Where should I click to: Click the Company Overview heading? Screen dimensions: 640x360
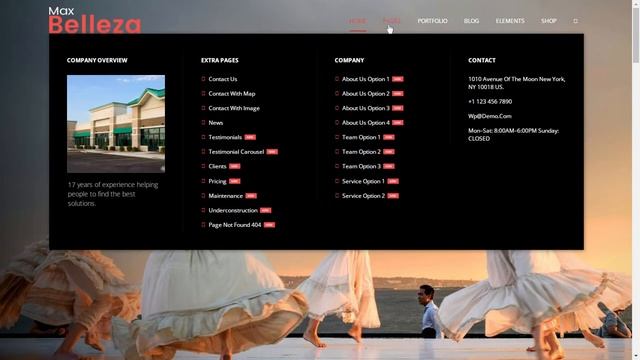[97, 60]
